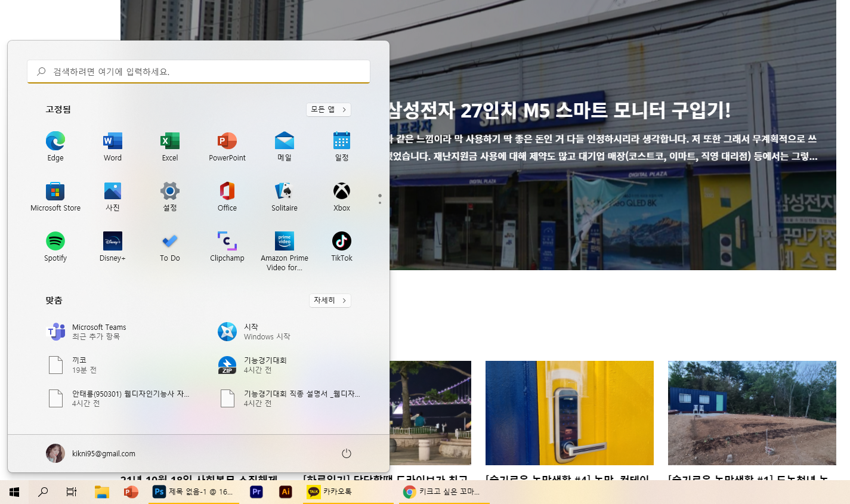Open the pinned Excel app
Viewport: 850px width, 504px height.
click(170, 147)
